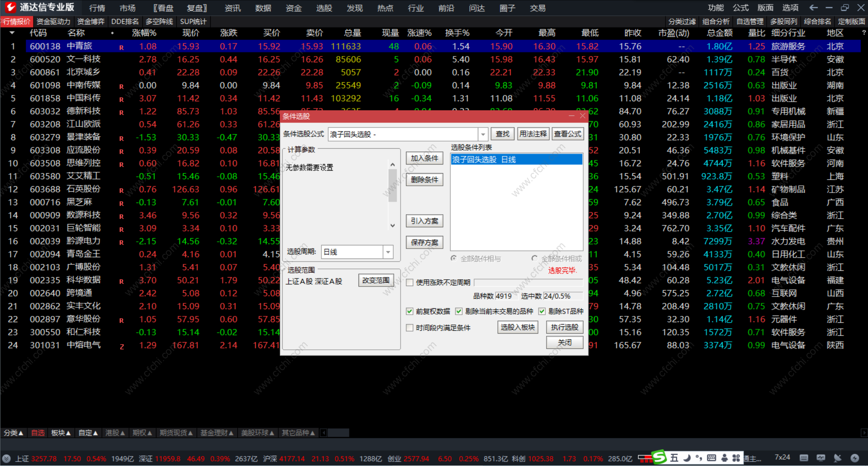Viewport: 868px width, 466px height.
Task: Click the satellite dish icon in the status bar
Action: tap(837, 458)
